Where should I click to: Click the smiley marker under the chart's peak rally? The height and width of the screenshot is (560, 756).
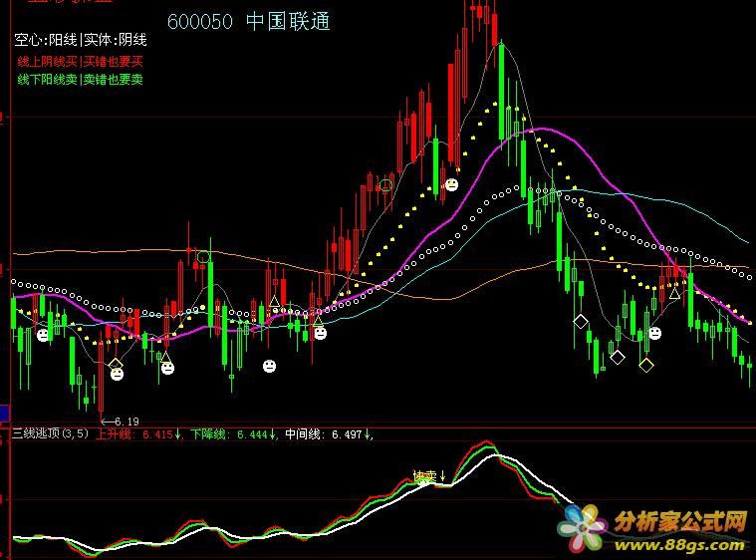click(x=451, y=184)
